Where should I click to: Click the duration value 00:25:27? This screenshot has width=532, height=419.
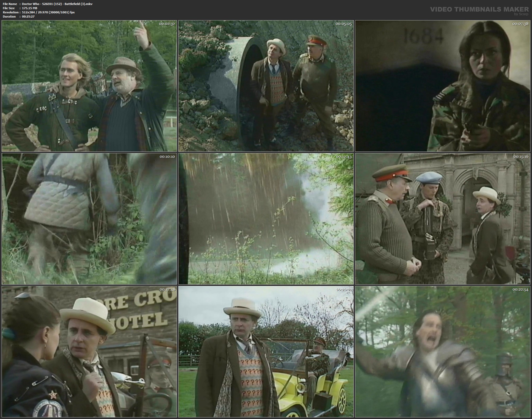pyautogui.click(x=28, y=17)
